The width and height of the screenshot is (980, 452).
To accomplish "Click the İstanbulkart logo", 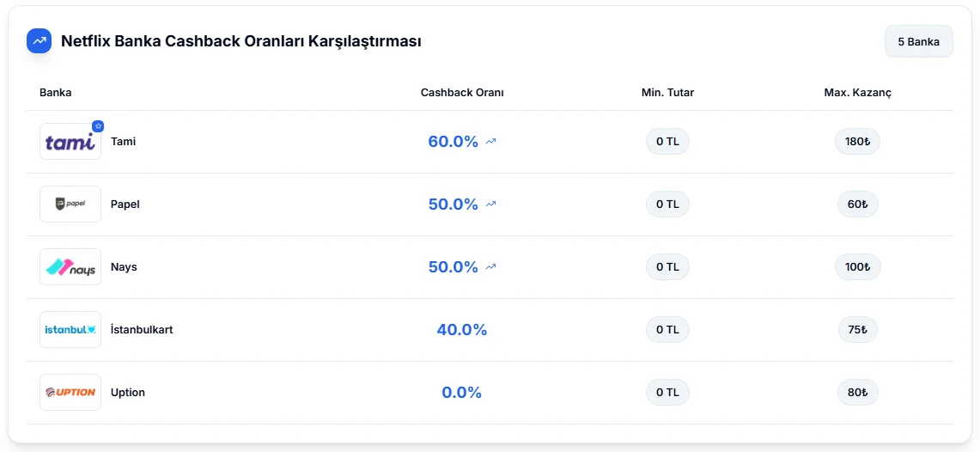I will pos(70,330).
